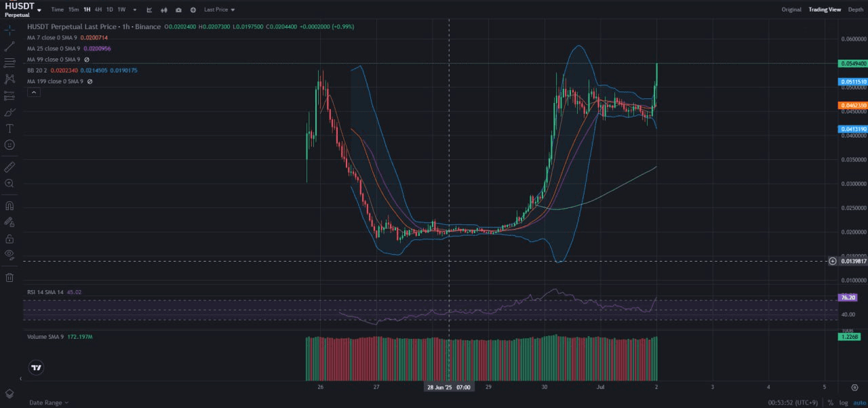
Task: Take a chart snapshot with camera icon
Action: tap(178, 10)
